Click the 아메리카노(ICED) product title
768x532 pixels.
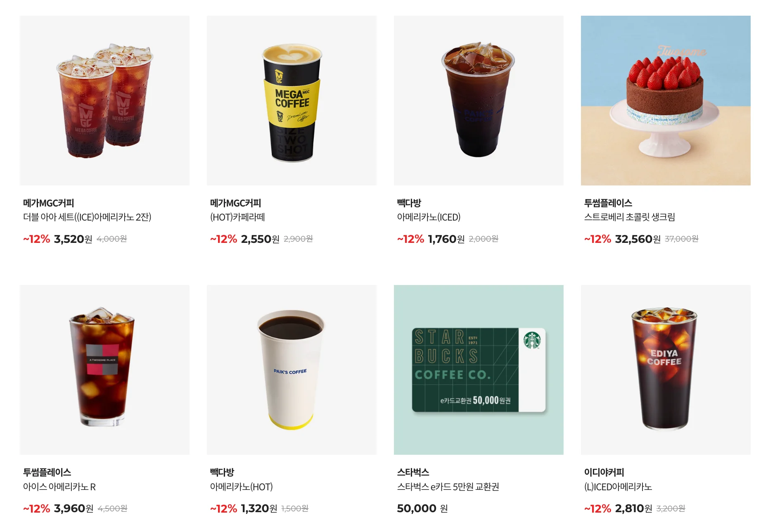click(429, 217)
